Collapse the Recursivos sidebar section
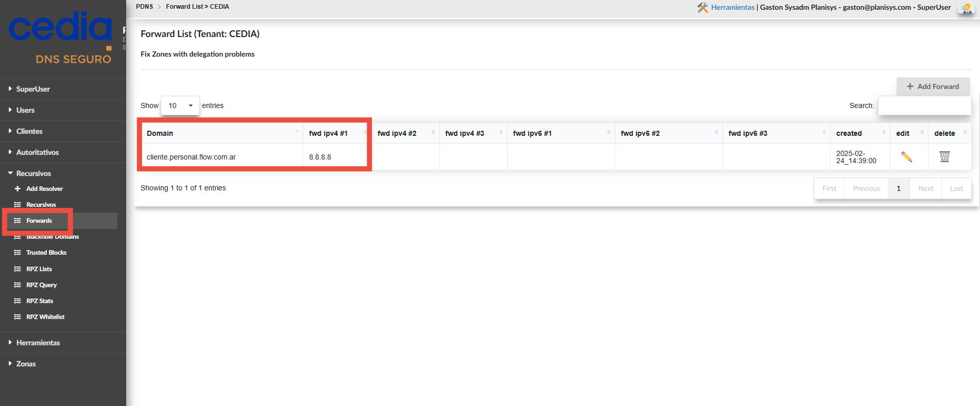The width and height of the screenshot is (980, 406). pos(33,173)
